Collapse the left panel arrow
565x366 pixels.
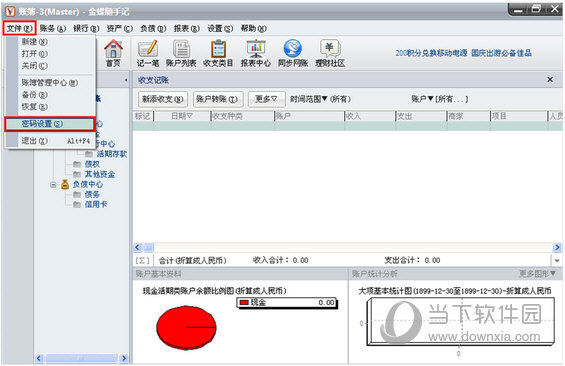[x=126, y=80]
